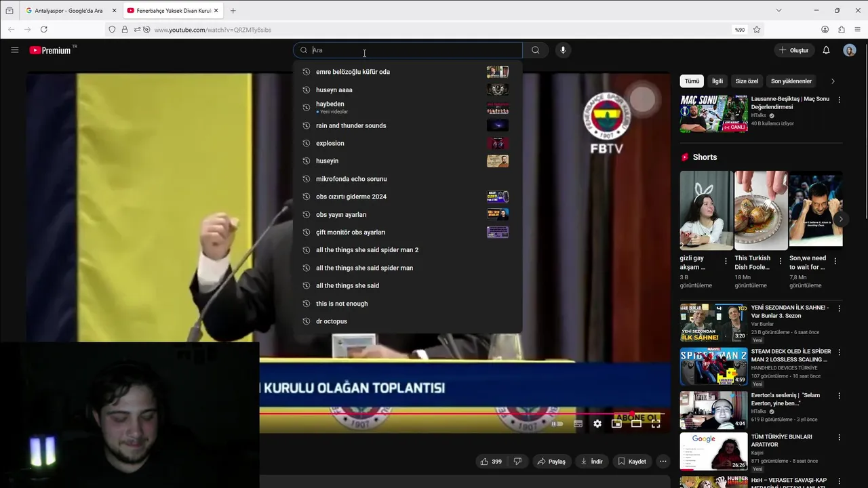Screen dimensions: 868x488
Task: Select the İlgili filter chip
Action: [717, 81]
